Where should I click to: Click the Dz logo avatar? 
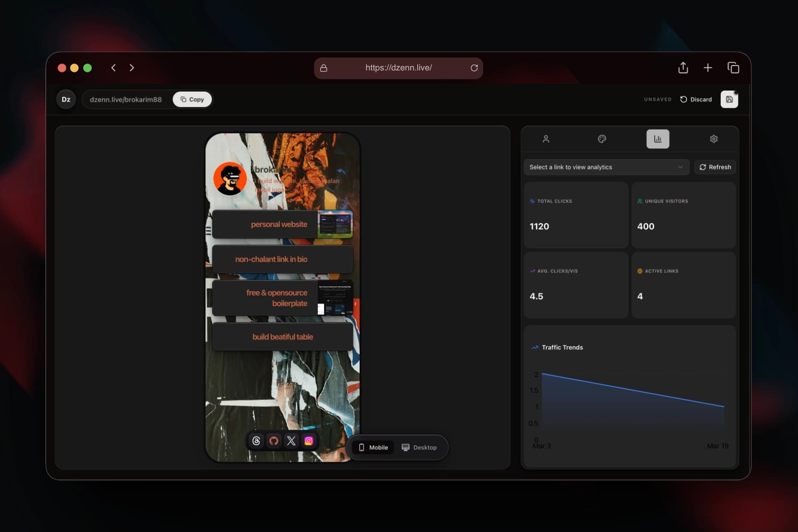click(x=66, y=100)
